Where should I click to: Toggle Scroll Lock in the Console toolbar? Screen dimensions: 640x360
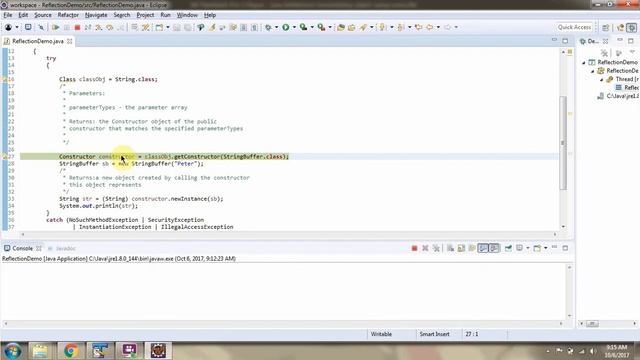(461, 248)
